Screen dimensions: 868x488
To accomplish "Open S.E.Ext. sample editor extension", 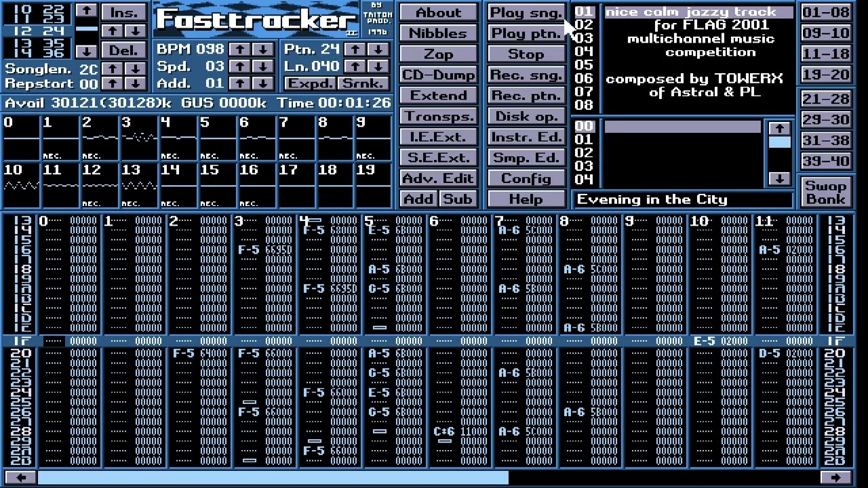I will click(438, 157).
